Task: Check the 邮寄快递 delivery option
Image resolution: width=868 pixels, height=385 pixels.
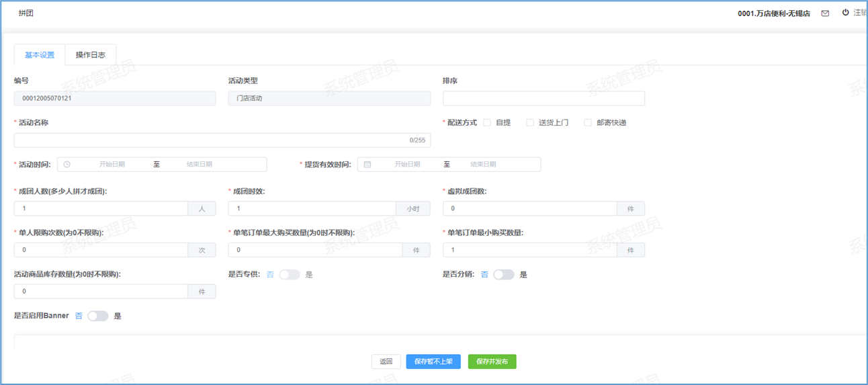Action: (588, 123)
